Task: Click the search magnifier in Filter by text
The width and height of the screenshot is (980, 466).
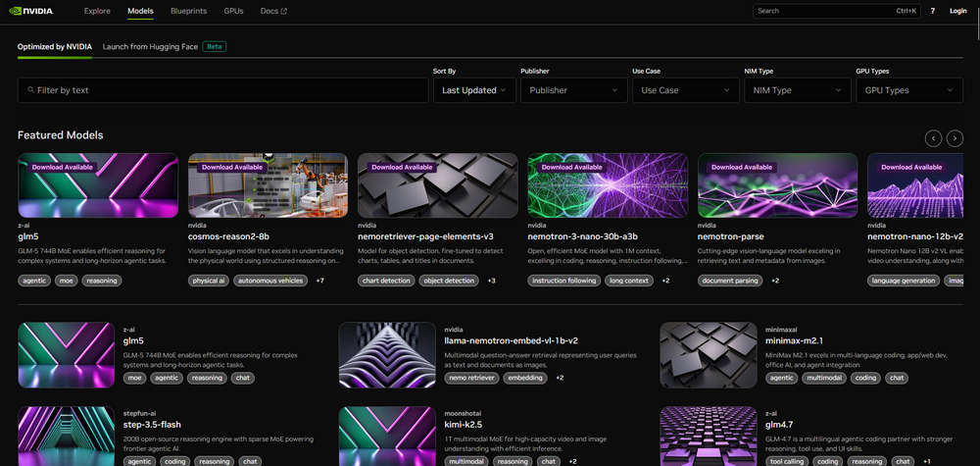Action: (30, 90)
